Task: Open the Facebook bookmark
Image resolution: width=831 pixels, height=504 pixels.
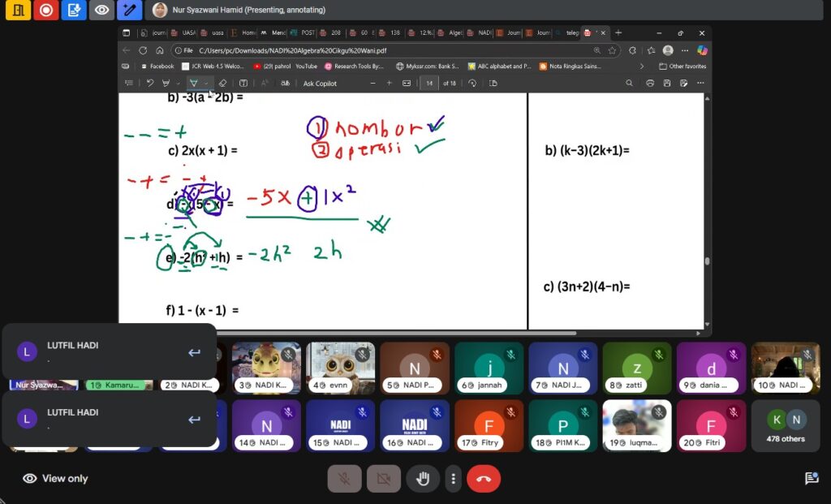Action: [x=157, y=66]
